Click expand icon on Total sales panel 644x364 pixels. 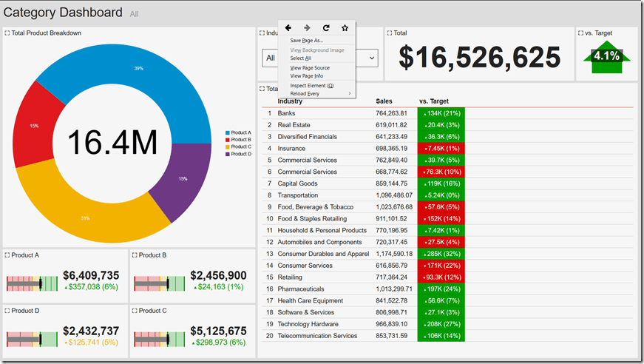390,33
